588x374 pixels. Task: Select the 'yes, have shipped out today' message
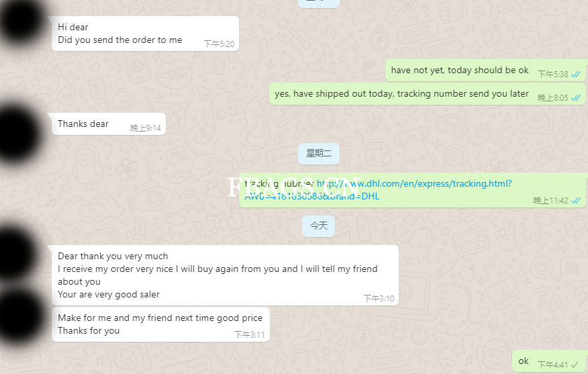[428, 94]
